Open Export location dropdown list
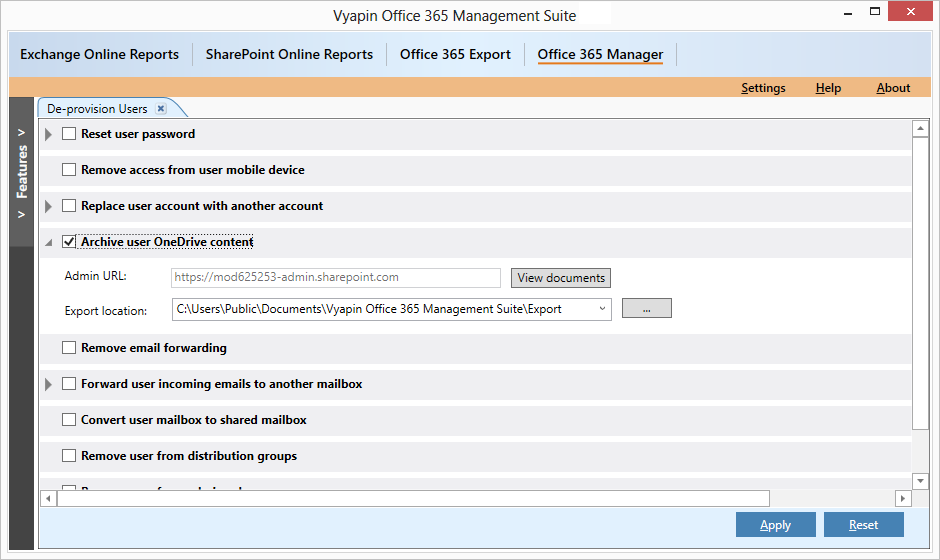 pyautogui.click(x=602, y=309)
